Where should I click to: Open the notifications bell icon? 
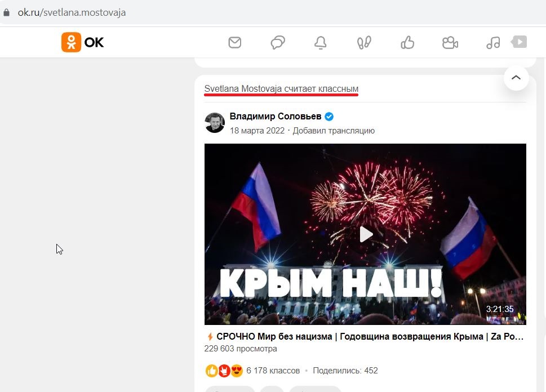coord(321,43)
